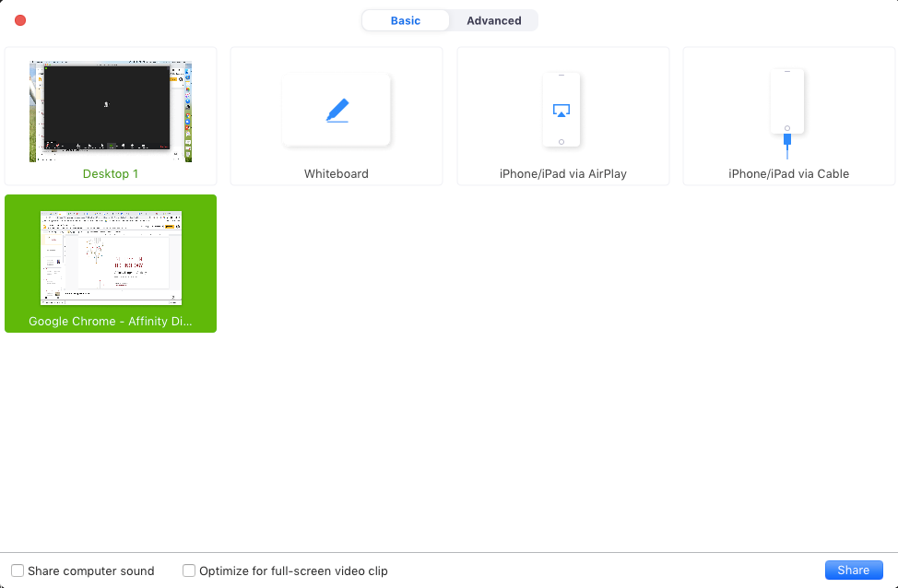Open iPhone/iPad via AirPlay sharing option
The height and width of the screenshot is (588, 898).
pos(562,115)
